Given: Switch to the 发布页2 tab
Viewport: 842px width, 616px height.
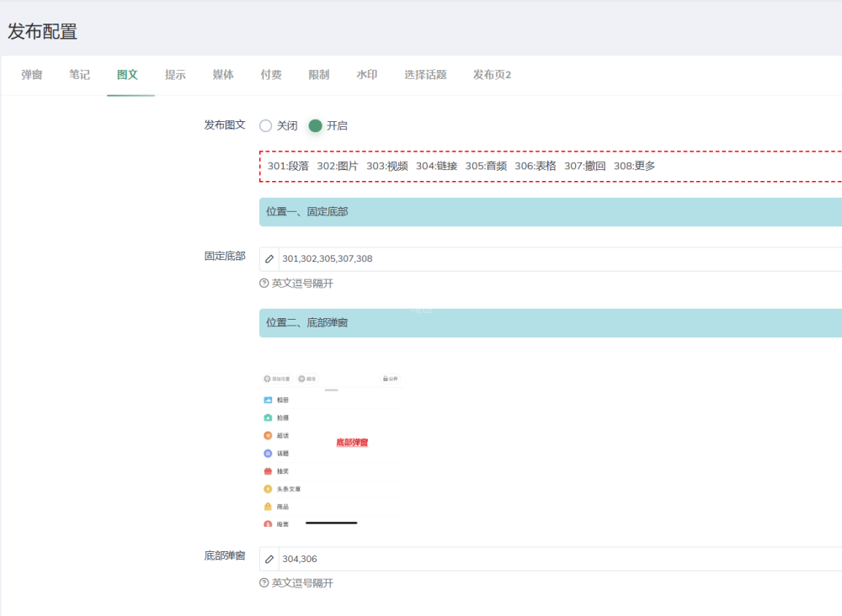Looking at the screenshot, I should click(x=493, y=75).
